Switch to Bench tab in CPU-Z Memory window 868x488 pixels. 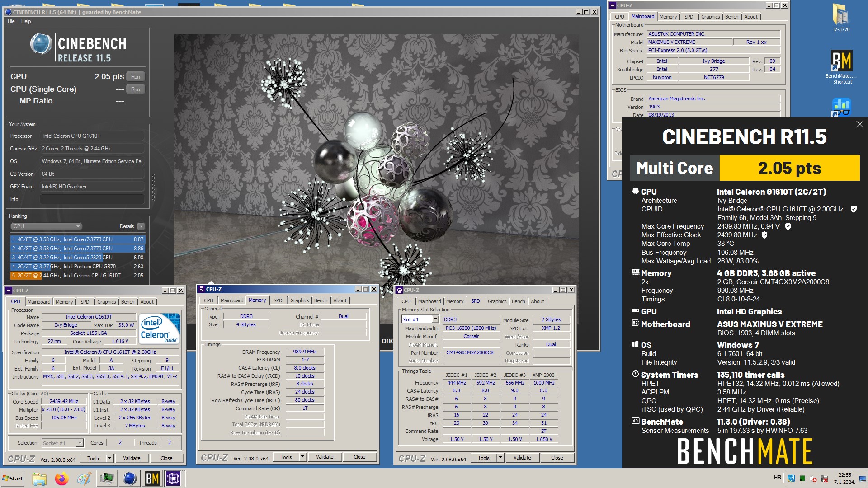(321, 300)
